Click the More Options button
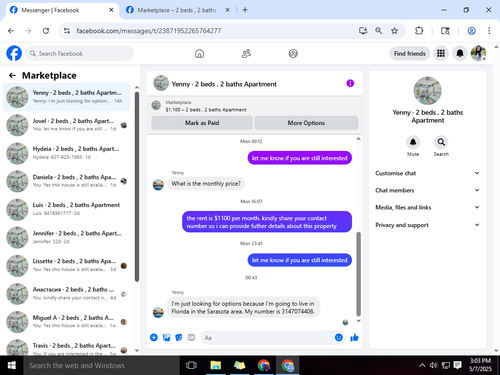The image size is (500, 375). 306,123
